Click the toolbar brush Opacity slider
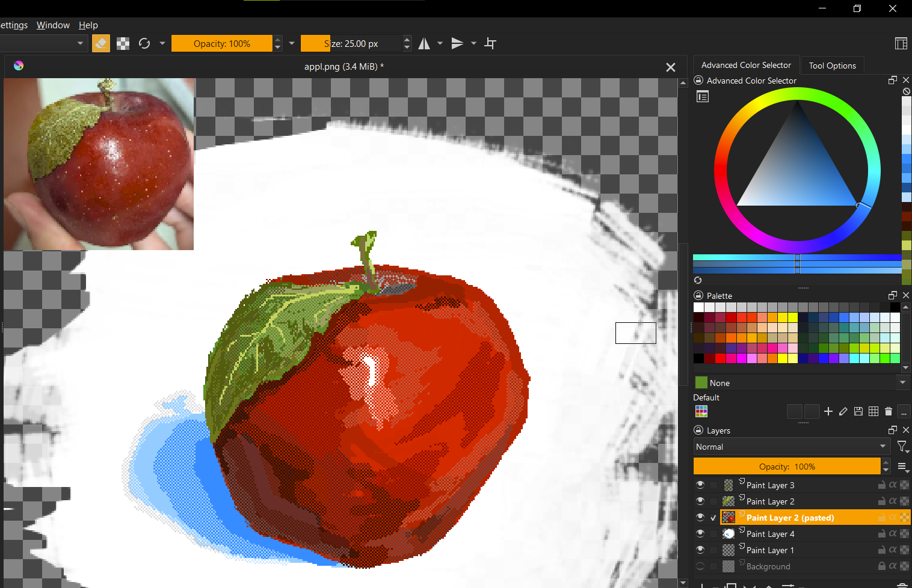The height and width of the screenshot is (588, 912). point(221,43)
